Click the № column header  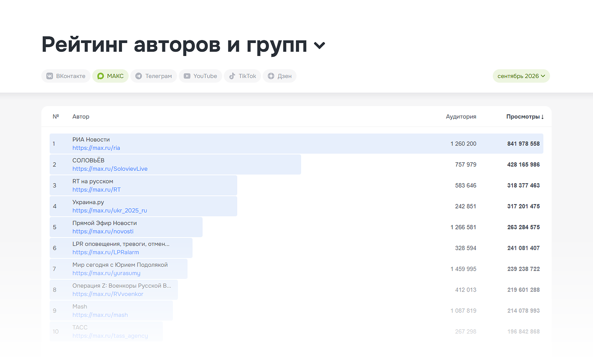[56, 116]
